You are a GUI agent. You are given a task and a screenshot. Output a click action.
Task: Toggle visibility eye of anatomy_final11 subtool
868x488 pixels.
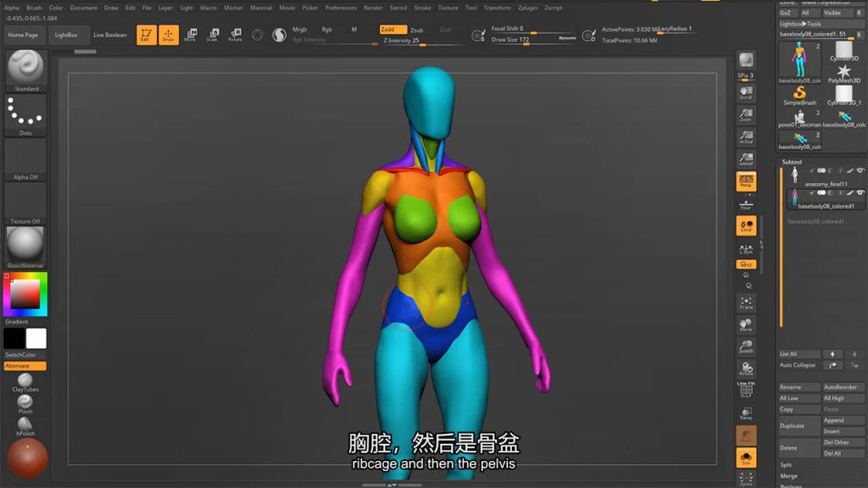(860, 171)
